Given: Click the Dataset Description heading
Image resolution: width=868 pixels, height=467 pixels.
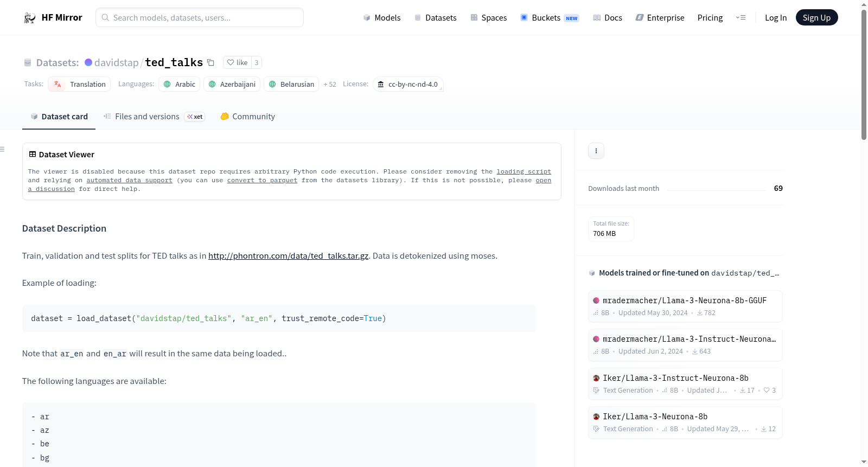Looking at the screenshot, I should (64, 228).
